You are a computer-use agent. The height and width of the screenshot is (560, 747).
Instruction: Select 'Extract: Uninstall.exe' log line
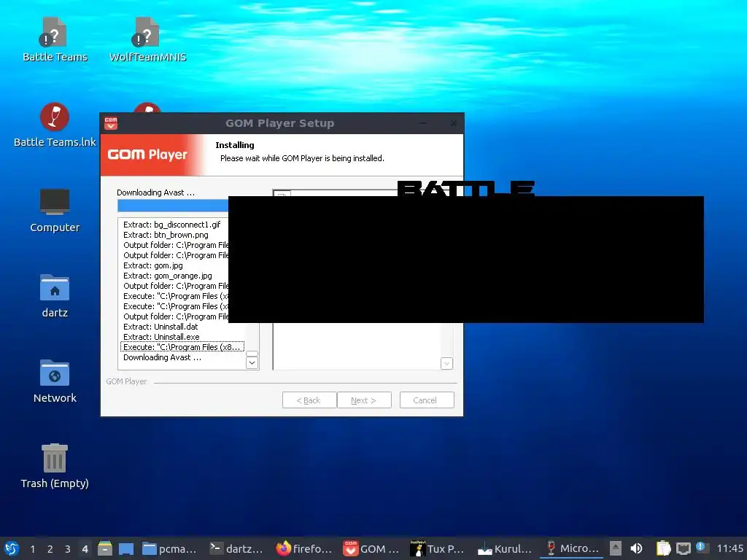pyautogui.click(x=161, y=337)
